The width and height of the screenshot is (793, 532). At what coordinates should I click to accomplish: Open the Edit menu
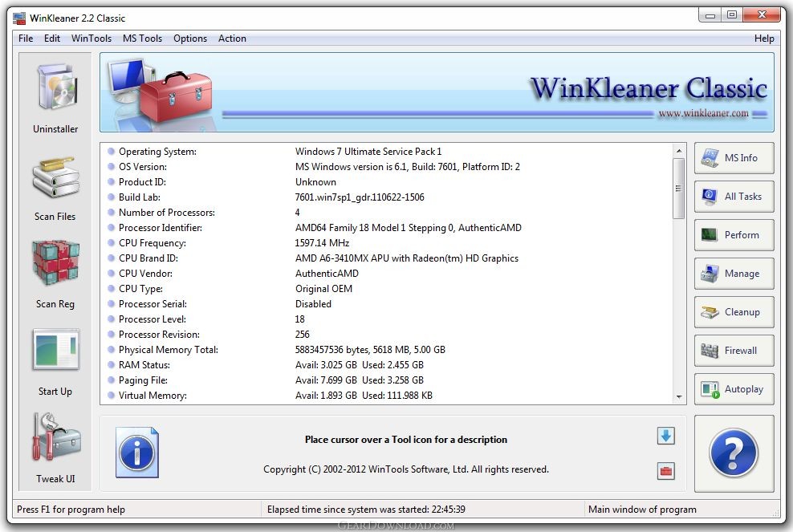click(x=52, y=39)
